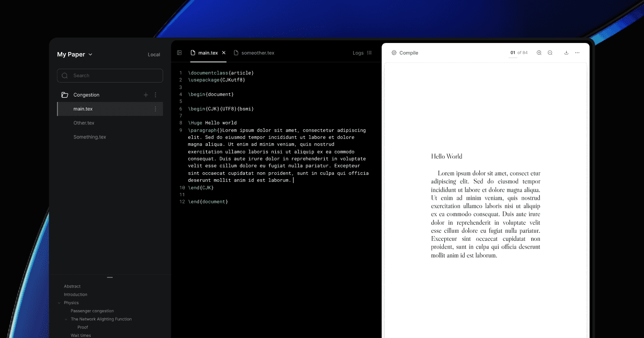The height and width of the screenshot is (338, 644).
Task: Expand the My Paper project dropdown
Action: (91, 54)
